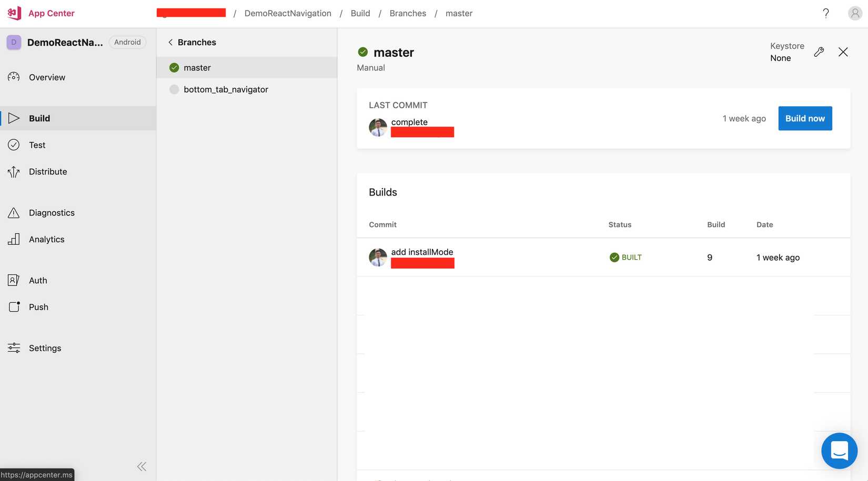Image resolution: width=868 pixels, height=481 pixels.
Task: Click the add installMode commit author avatar
Action: [x=378, y=258]
